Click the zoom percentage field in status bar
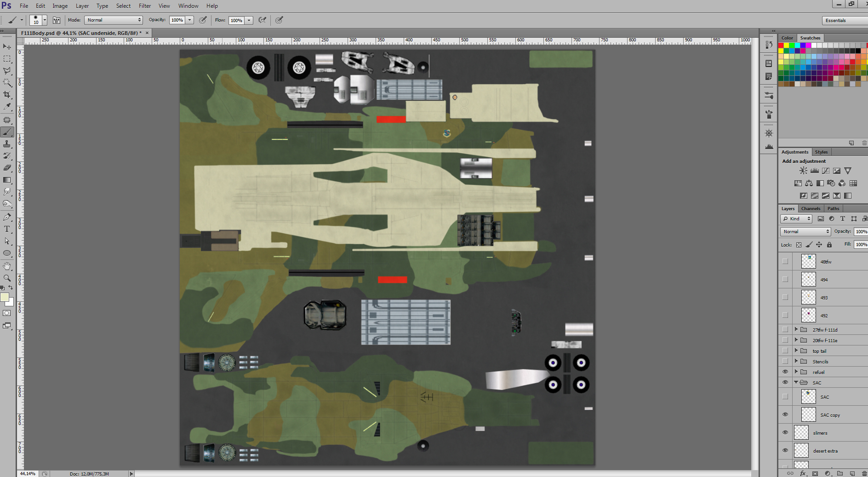 (28, 473)
